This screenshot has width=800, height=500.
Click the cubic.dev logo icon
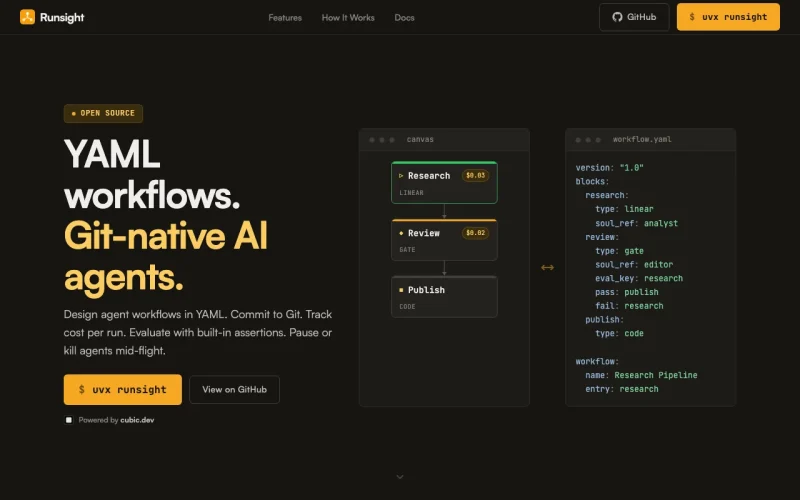coord(69,420)
